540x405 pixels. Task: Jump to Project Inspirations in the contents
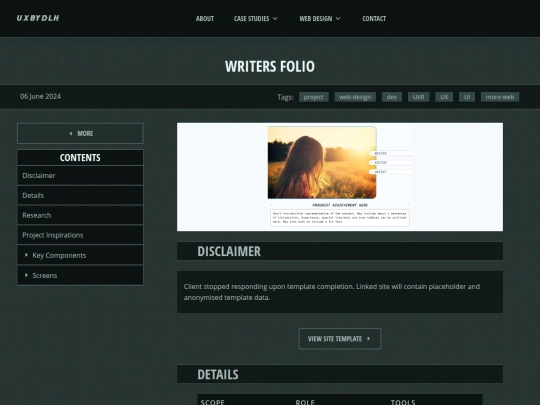(80, 235)
